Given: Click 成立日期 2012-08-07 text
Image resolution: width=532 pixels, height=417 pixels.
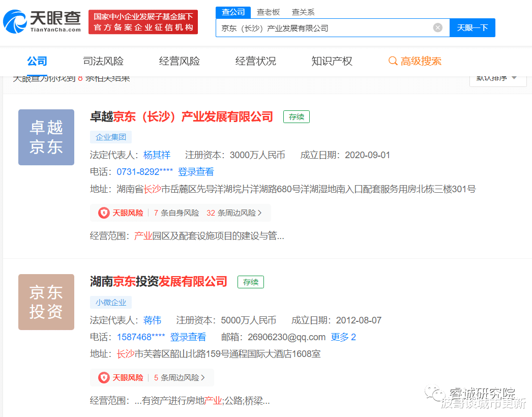Looking at the screenshot, I should coord(336,320).
